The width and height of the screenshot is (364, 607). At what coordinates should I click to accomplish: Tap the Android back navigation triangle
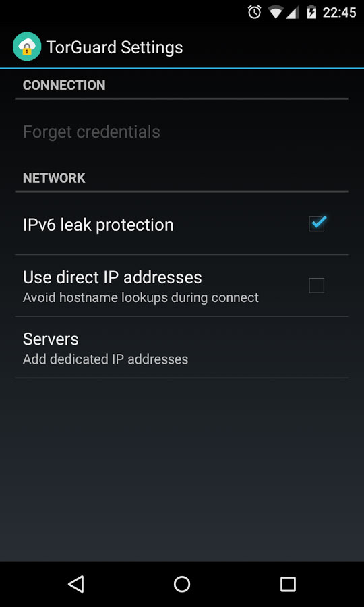[76, 584]
